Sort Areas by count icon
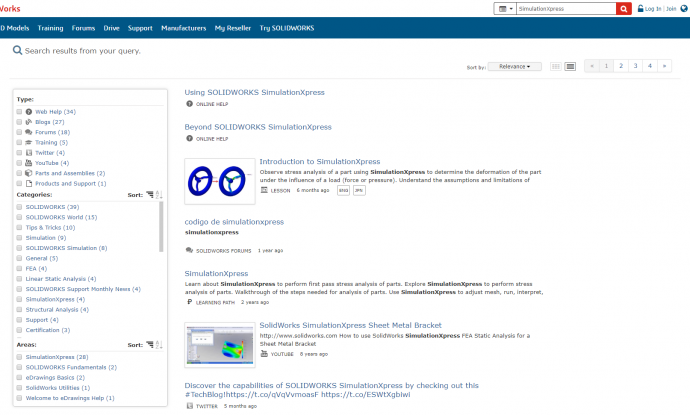This screenshot has height=415, width=690. point(150,345)
